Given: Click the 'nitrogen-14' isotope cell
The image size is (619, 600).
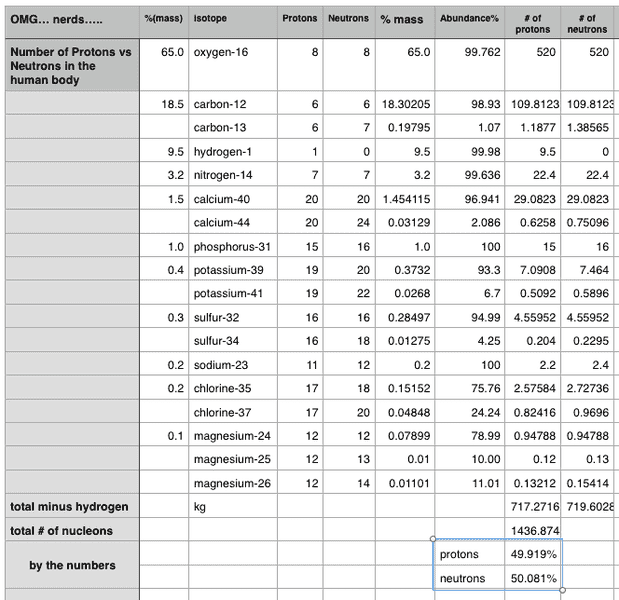Looking at the screenshot, I should pyautogui.click(x=233, y=174).
